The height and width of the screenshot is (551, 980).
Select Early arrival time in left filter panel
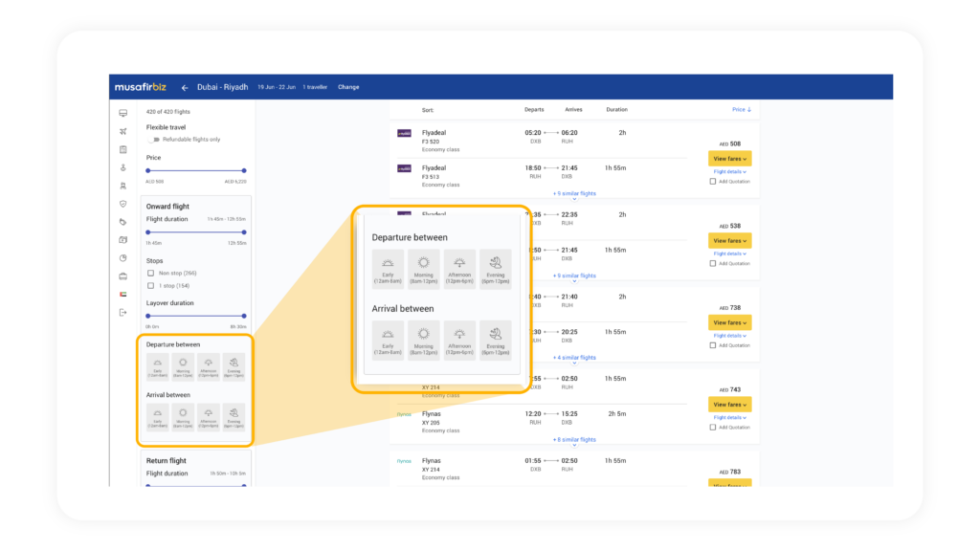pyautogui.click(x=158, y=417)
